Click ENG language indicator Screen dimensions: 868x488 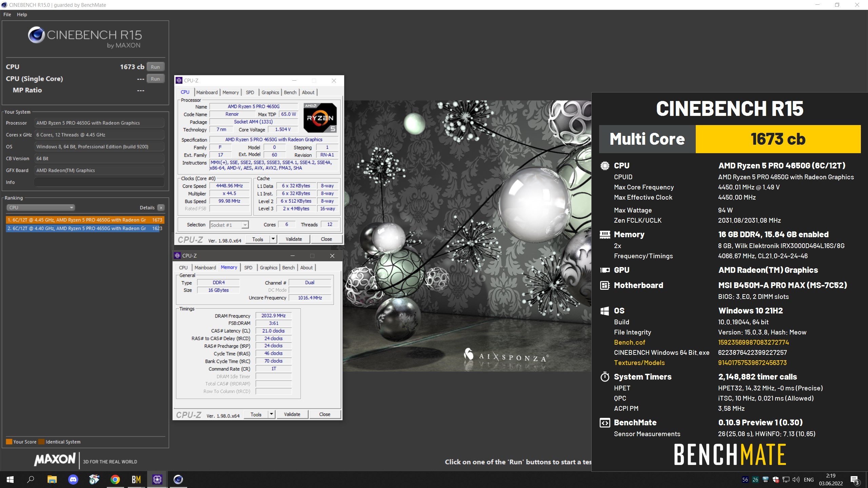tap(809, 480)
